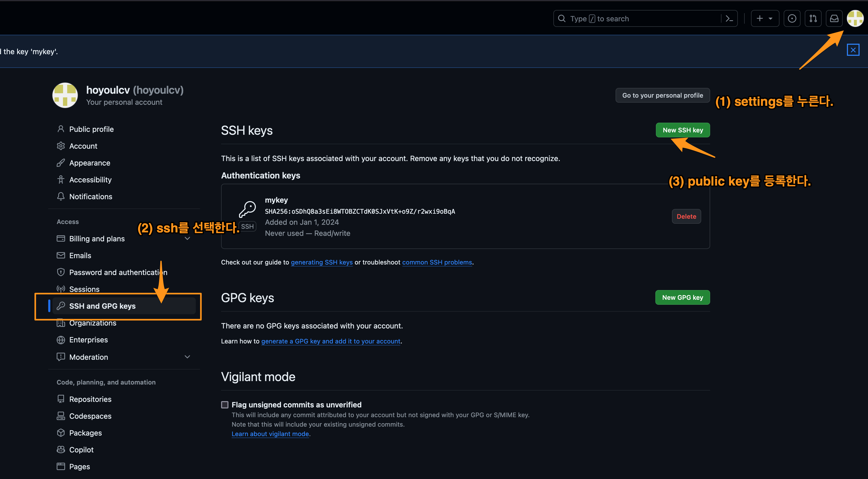Viewport: 868px width, 479px height.
Task: Open your issues via the circle icon
Action: (x=792, y=18)
